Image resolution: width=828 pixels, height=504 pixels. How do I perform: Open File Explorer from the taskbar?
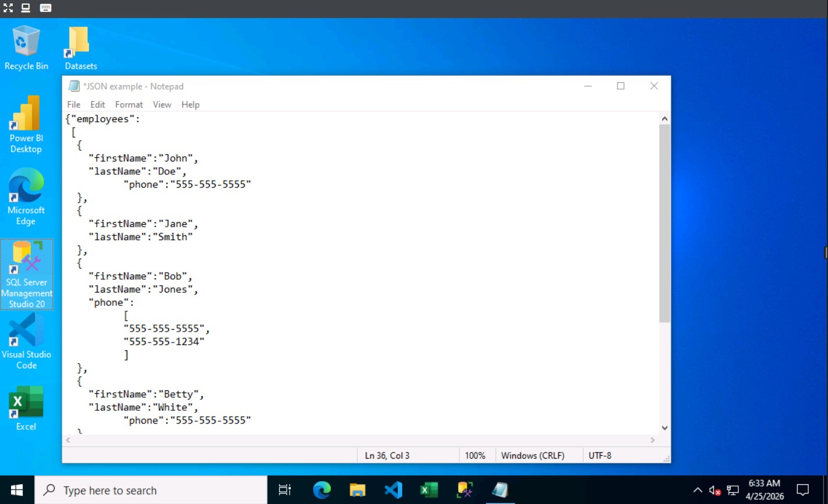(x=357, y=489)
